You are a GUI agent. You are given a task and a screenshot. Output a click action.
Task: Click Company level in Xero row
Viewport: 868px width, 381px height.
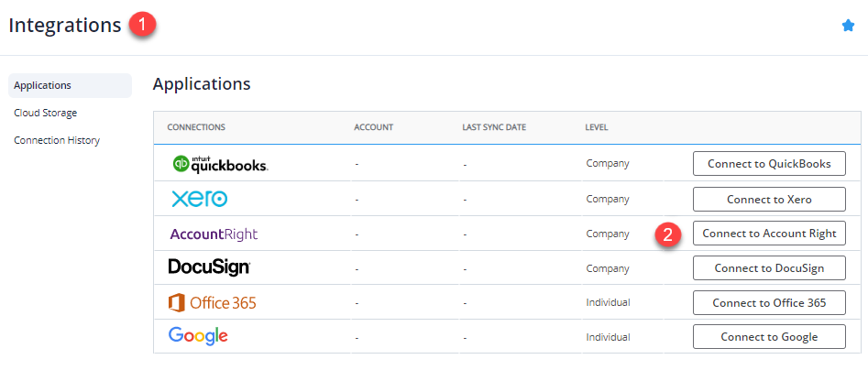[608, 199]
